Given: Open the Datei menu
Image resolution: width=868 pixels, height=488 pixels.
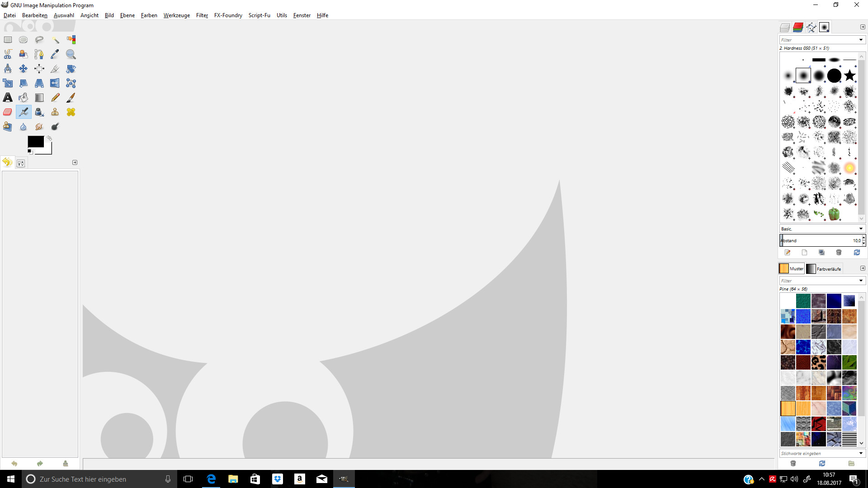Looking at the screenshot, I should coord(9,15).
